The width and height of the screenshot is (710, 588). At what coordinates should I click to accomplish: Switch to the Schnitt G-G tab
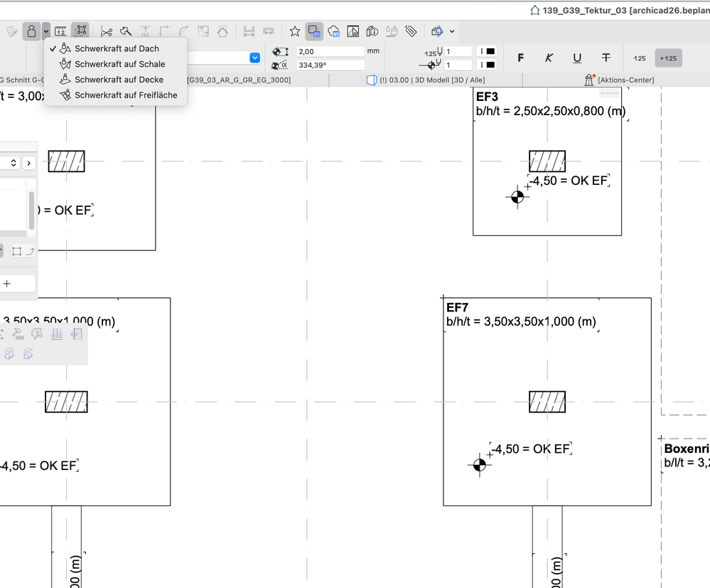click(22, 80)
